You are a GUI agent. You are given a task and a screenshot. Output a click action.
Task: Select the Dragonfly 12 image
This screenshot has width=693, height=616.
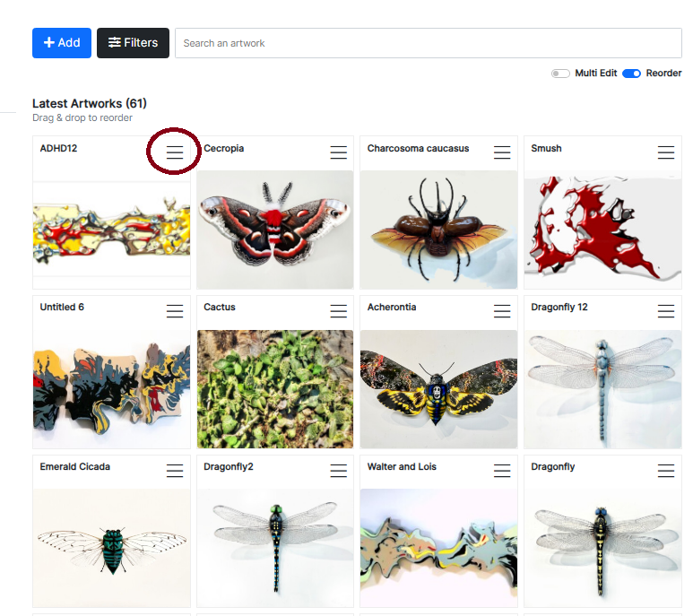coord(602,389)
